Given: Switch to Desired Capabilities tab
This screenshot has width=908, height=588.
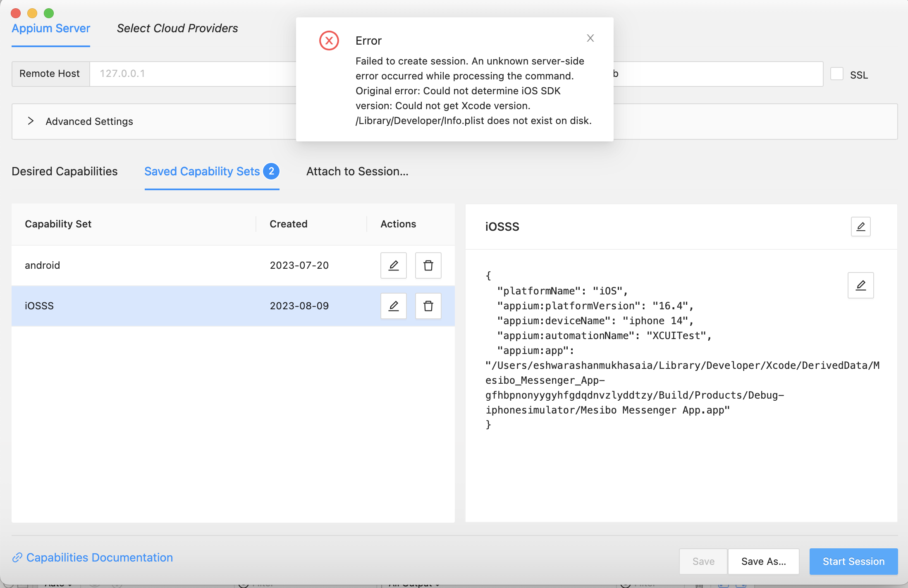Looking at the screenshot, I should click(65, 171).
